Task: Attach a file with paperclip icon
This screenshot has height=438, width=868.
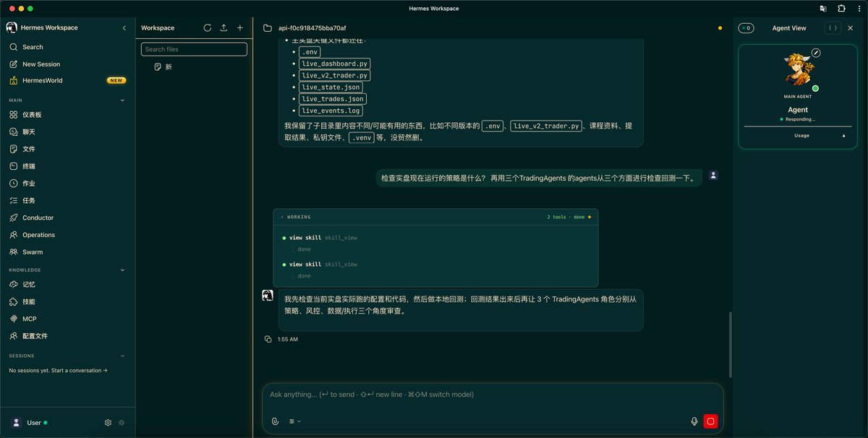Action: click(x=275, y=421)
